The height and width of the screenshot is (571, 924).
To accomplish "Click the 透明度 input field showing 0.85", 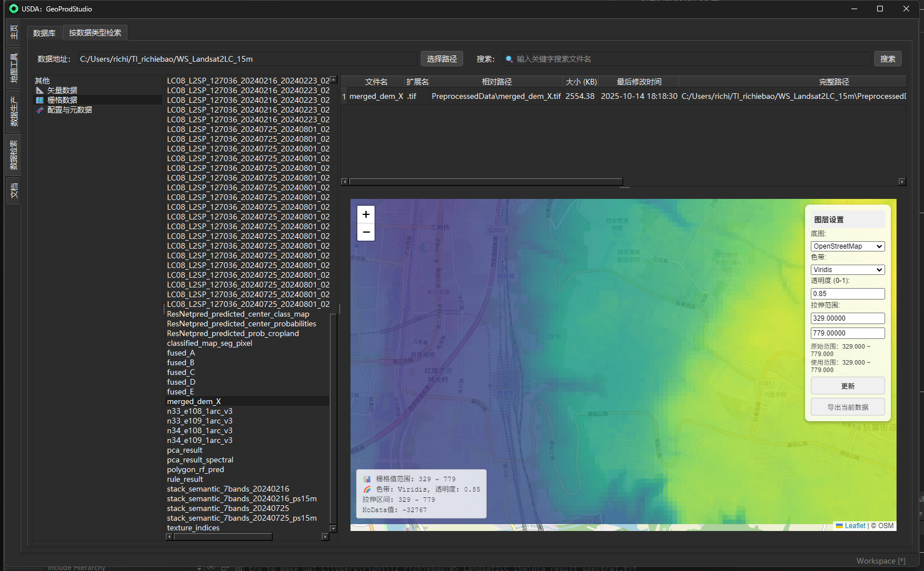I will point(847,294).
